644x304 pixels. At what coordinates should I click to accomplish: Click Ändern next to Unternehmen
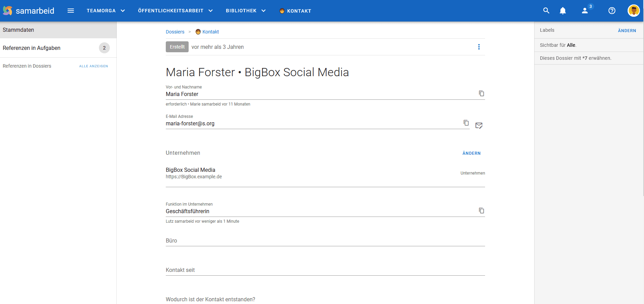[x=471, y=153]
